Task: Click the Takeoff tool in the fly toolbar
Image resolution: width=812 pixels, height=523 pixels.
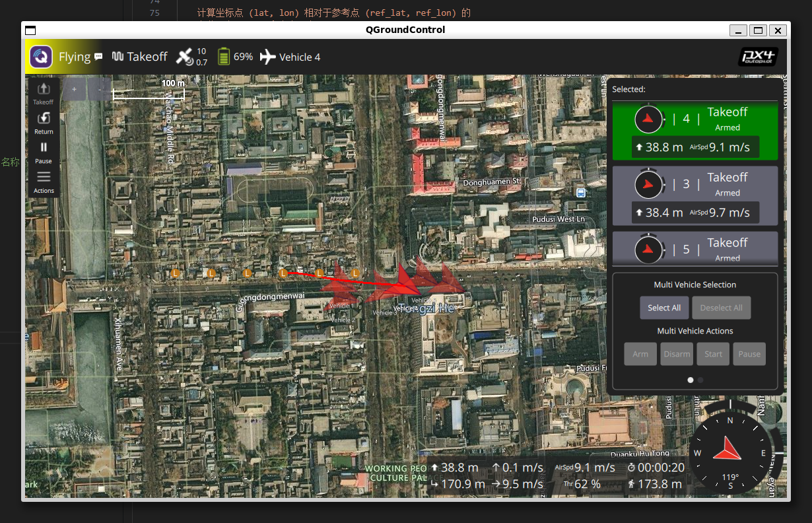Action: coord(44,93)
